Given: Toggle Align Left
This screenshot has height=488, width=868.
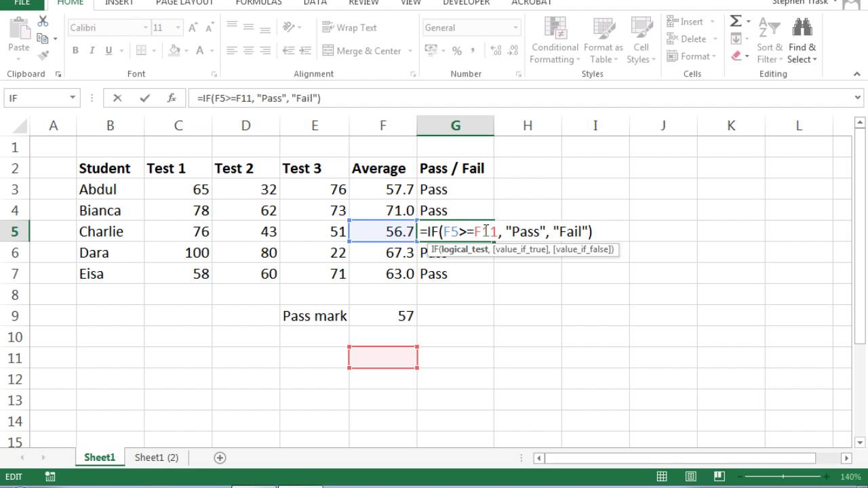Looking at the screenshot, I should tap(232, 50).
